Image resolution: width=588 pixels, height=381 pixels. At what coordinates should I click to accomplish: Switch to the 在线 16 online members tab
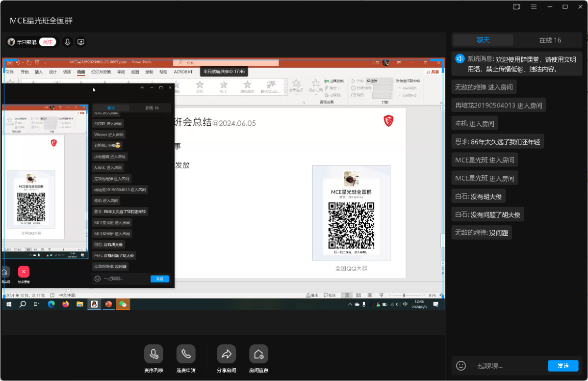[550, 40]
